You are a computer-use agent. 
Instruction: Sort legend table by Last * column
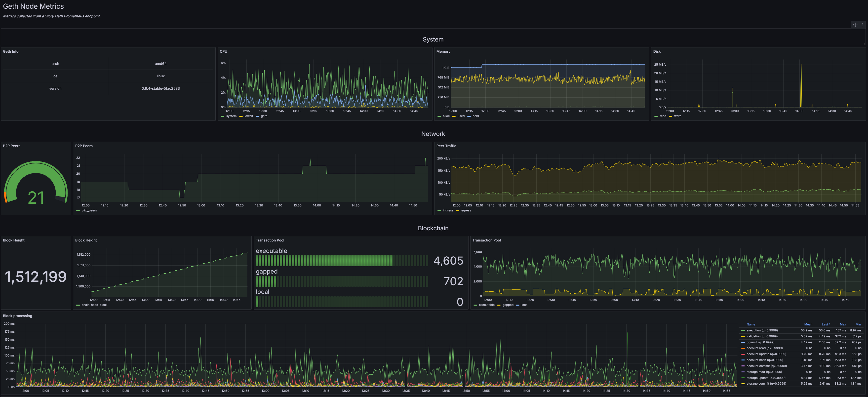[826, 324]
